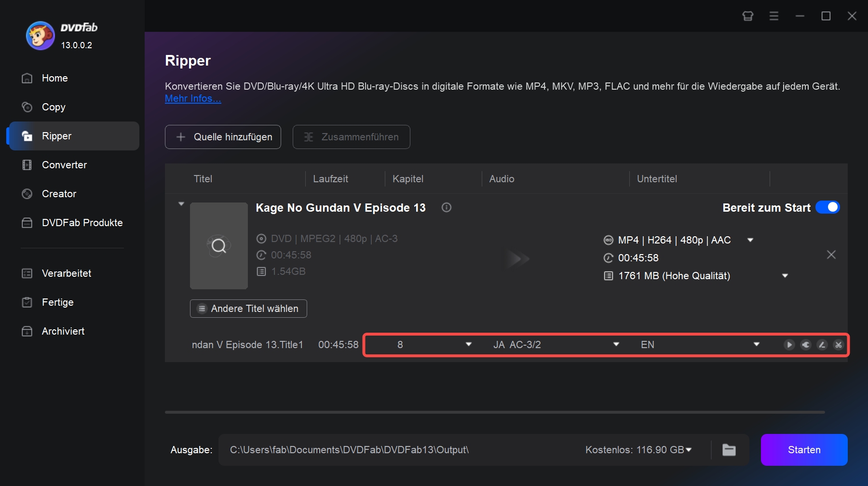
Task: Open video edit pencil icon
Action: 822,345
